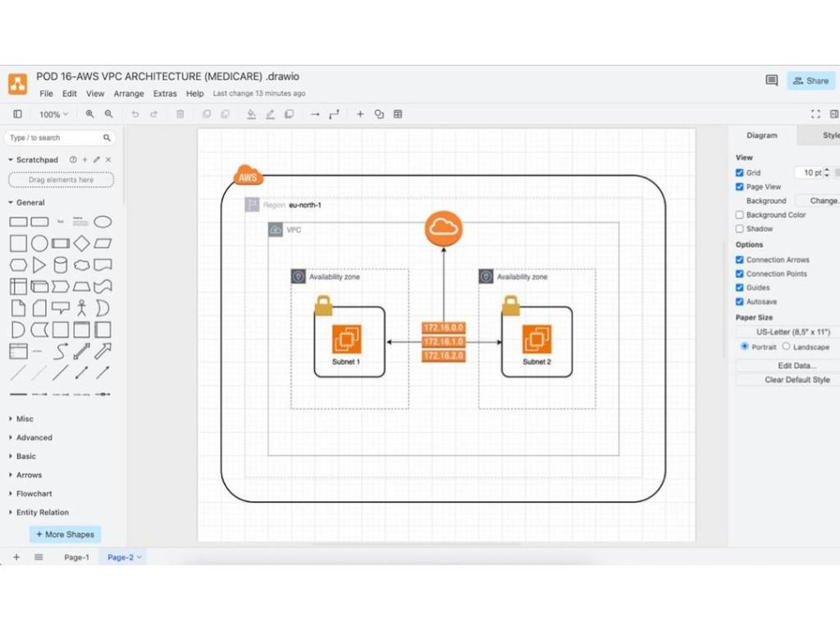Viewport: 840px width, 630px height.
Task: Open the pages list icon
Action: tap(39, 557)
